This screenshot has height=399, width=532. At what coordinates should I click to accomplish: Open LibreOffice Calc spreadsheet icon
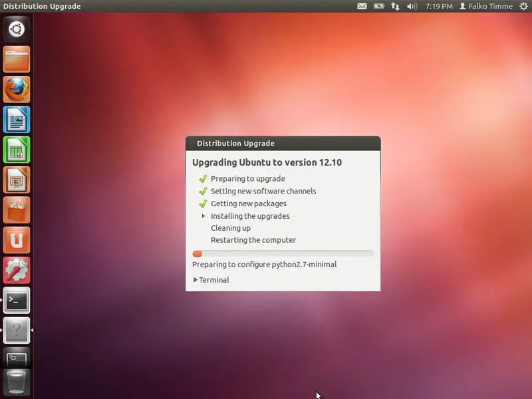coord(17,150)
